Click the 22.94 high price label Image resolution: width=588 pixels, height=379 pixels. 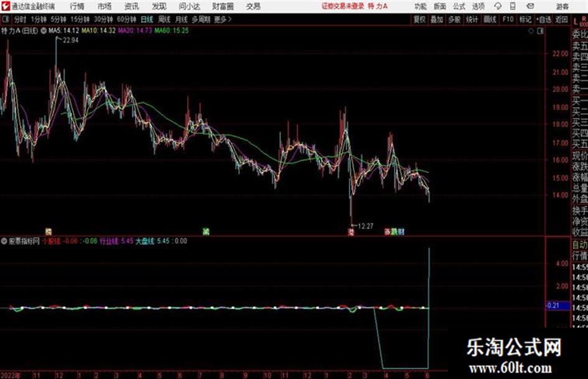(x=70, y=40)
